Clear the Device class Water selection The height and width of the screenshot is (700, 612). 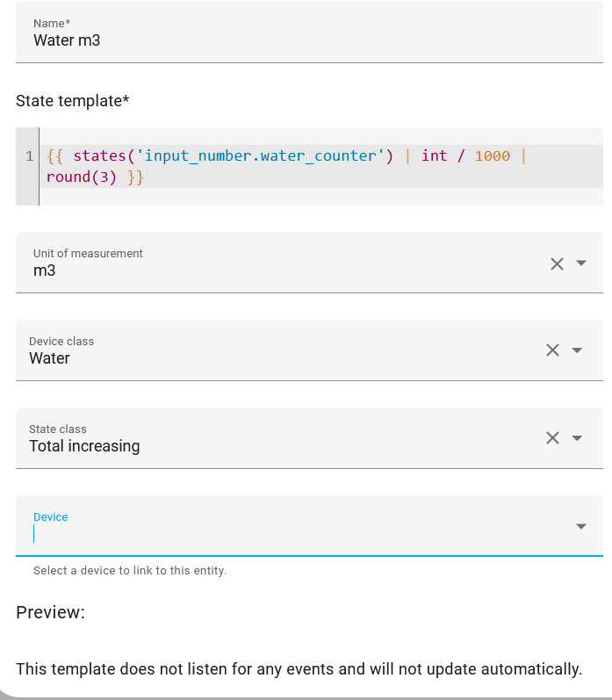pyautogui.click(x=552, y=350)
